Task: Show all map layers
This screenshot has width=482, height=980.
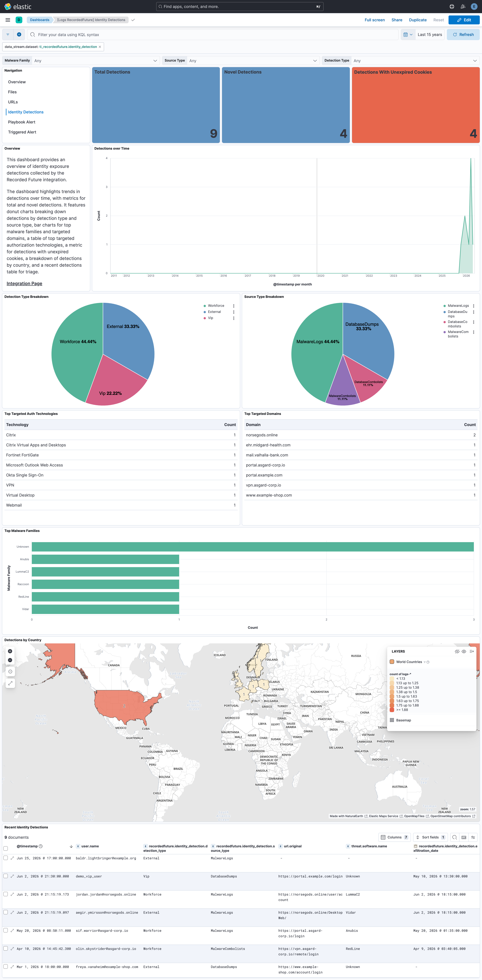Action: tap(464, 651)
